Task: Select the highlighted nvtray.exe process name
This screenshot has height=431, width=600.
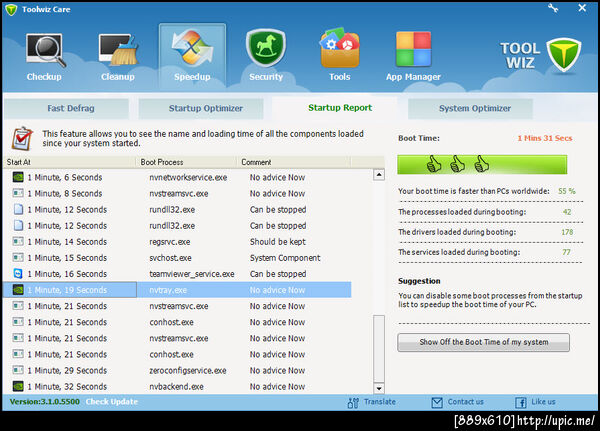Action: point(168,290)
